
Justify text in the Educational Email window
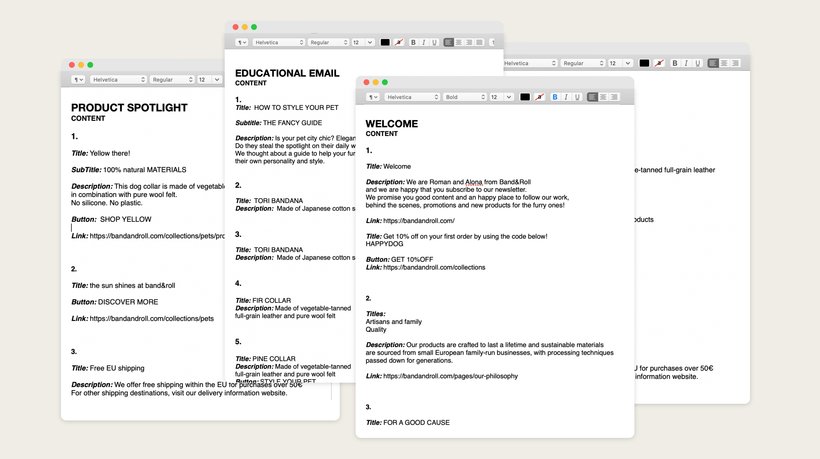(x=480, y=42)
